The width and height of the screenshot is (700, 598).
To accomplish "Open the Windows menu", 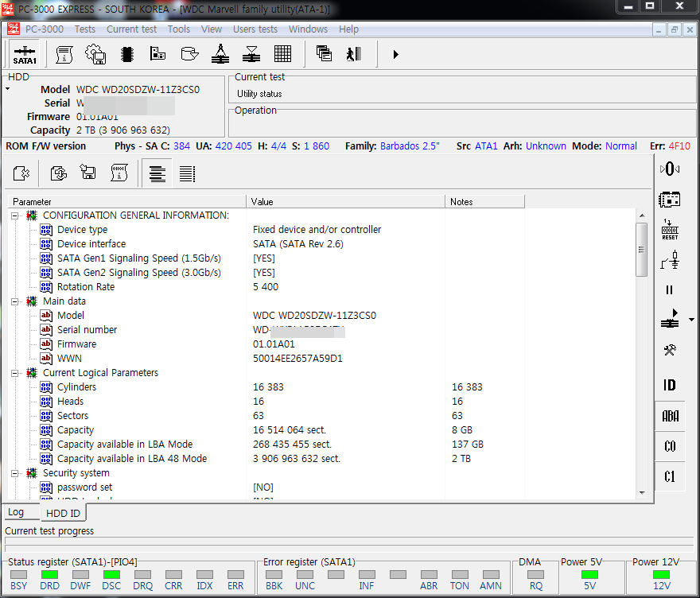I will [x=308, y=29].
